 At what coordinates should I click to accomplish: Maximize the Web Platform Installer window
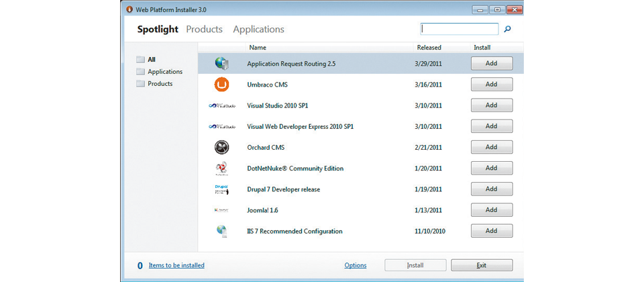coord(497,9)
